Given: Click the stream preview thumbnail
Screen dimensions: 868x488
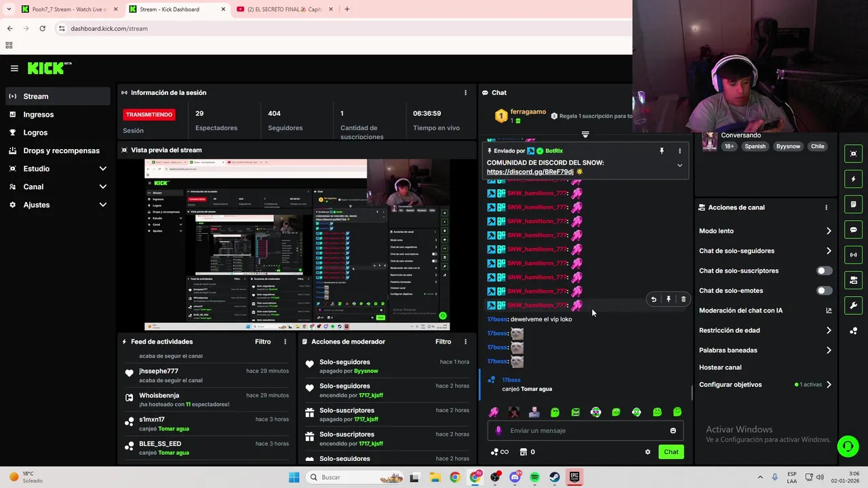Looking at the screenshot, I should click(x=297, y=245).
